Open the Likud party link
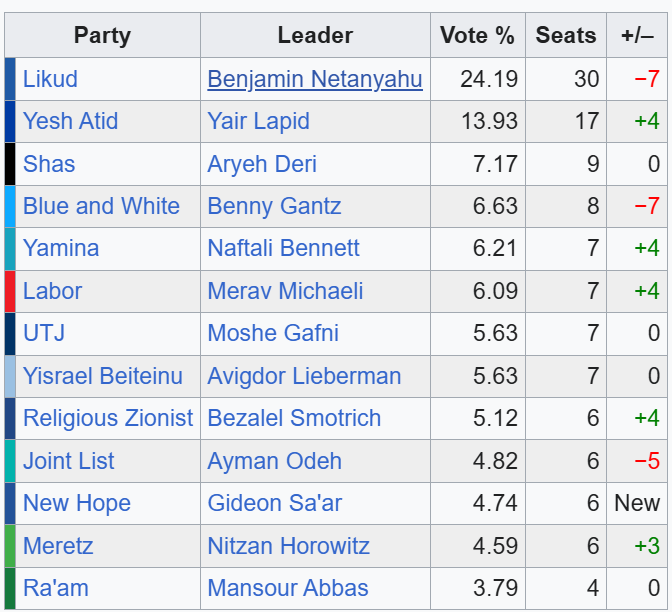The height and width of the screenshot is (612, 672). pos(50,79)
